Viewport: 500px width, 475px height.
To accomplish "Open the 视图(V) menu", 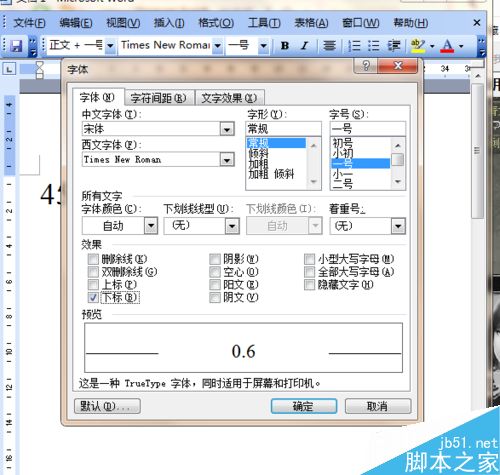I will tap(123, 23).
